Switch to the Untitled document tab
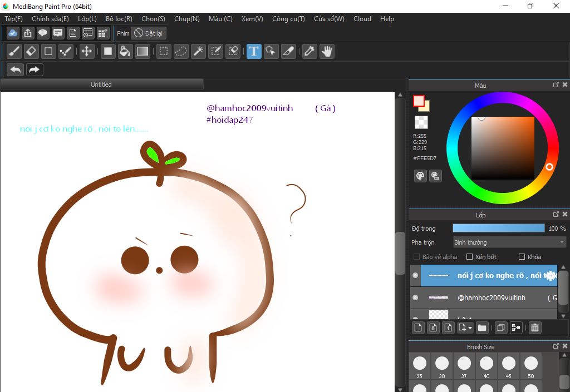Screen dimensions: 570x392 (101, 85)
